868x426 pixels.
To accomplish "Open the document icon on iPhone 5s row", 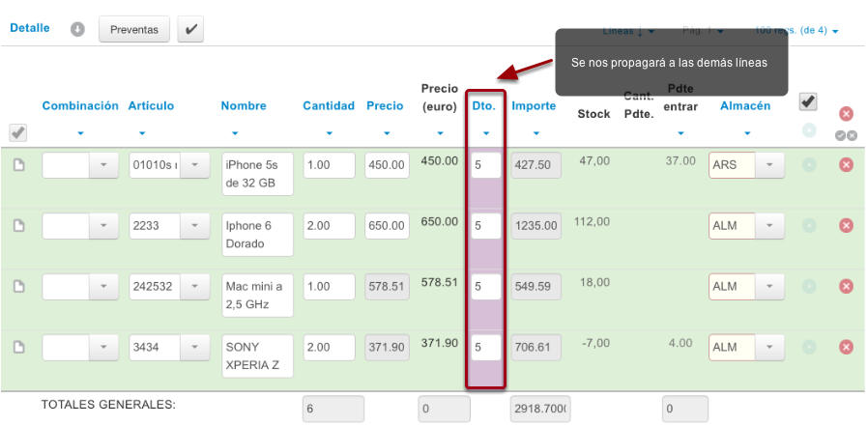I will tap(18, 165).
